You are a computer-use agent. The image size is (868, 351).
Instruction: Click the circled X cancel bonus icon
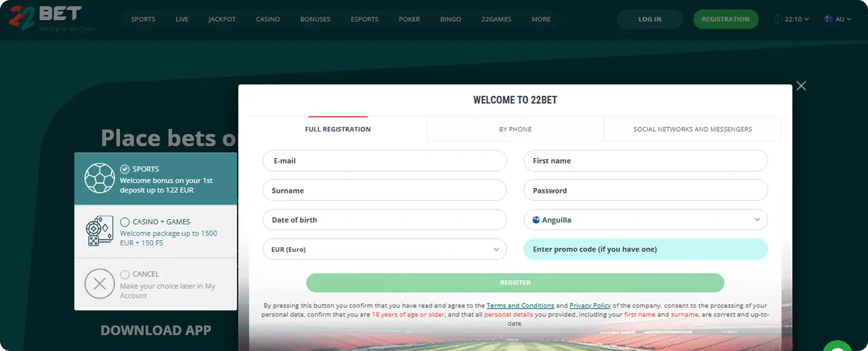[100, 284]
